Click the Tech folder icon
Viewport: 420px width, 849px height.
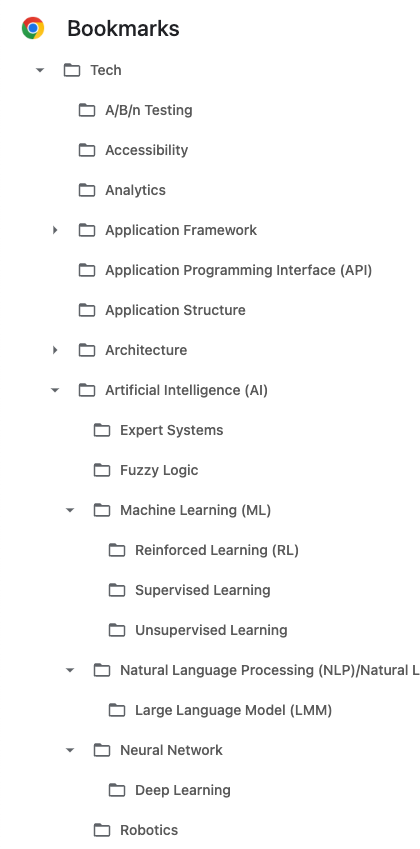click(x=72, y=70)
